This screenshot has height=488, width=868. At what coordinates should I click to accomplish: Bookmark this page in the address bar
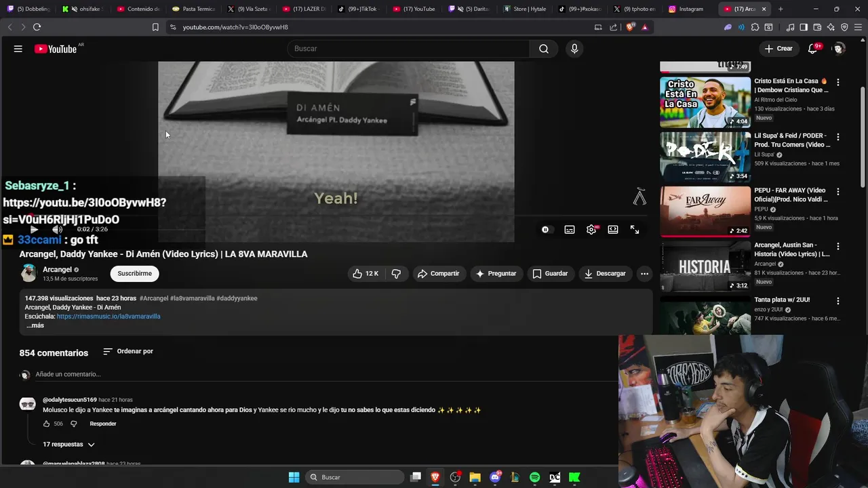[155, 27]
